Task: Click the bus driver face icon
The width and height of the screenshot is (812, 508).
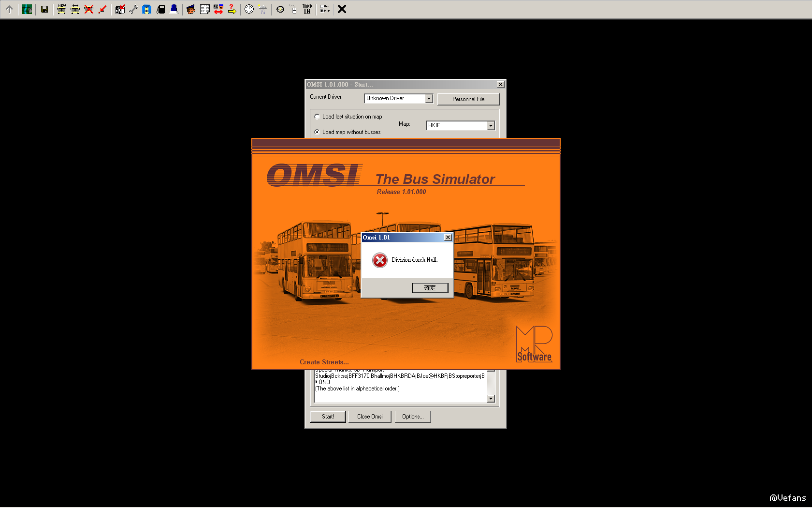Action: [x=191, y=9]
